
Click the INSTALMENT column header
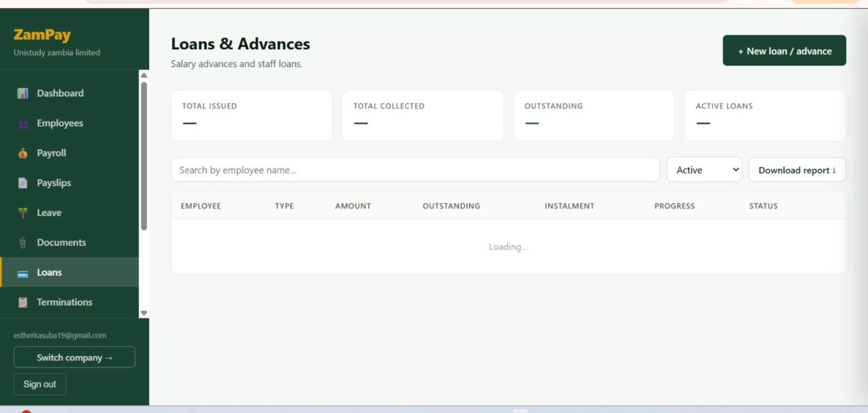(x=570, y=206)
